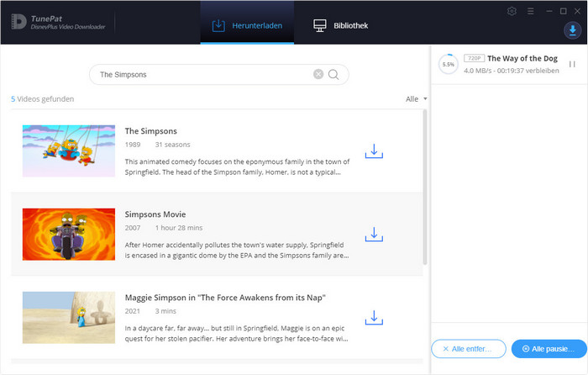
Task: Download Maggie Simpson Force Awakens short
Action: (x=374, y=318)
